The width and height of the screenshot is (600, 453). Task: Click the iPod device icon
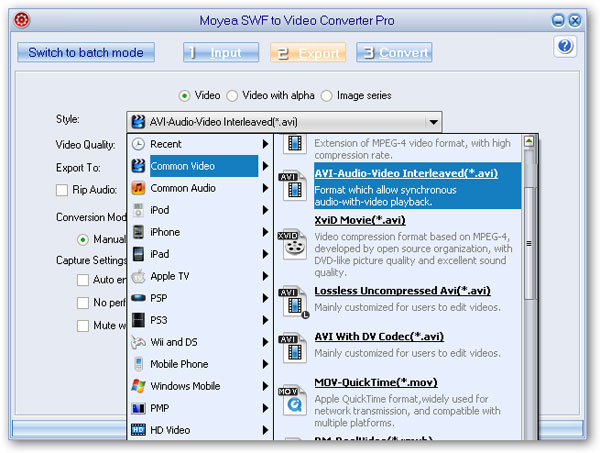point(138,210)
